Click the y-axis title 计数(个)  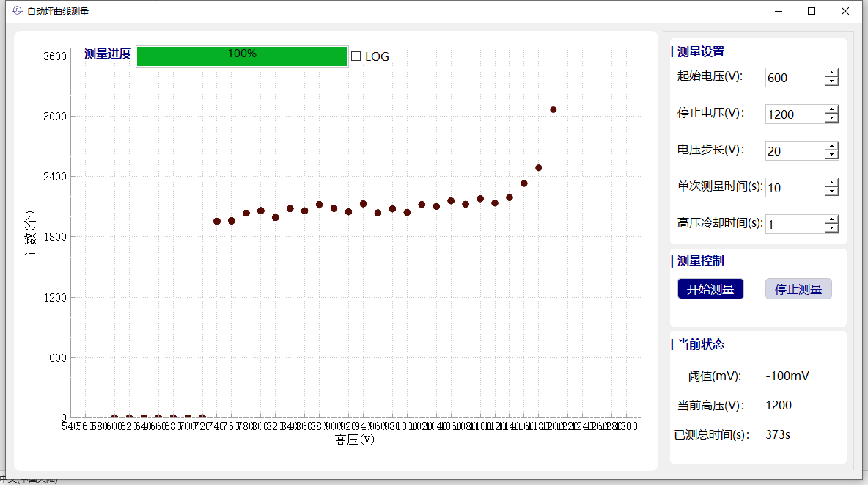click(30, 233)
